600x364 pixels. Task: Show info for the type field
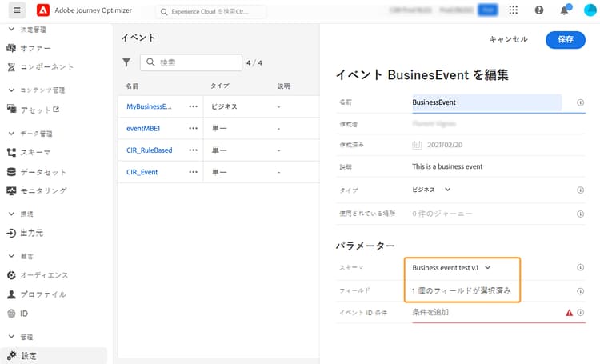(580, 190)
